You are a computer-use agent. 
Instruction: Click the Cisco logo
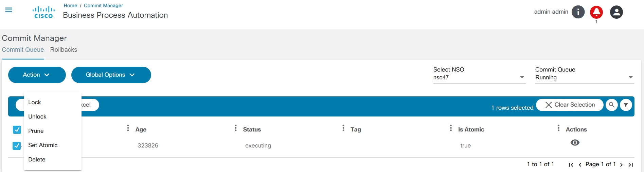pyautogui.click(x=44, y=12)
